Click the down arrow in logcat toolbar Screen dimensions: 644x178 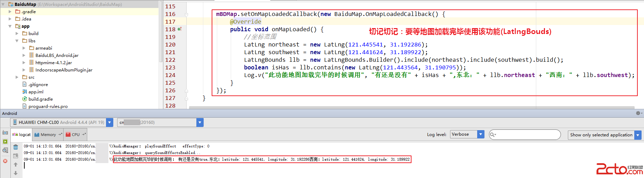click(x=16, y=173)
